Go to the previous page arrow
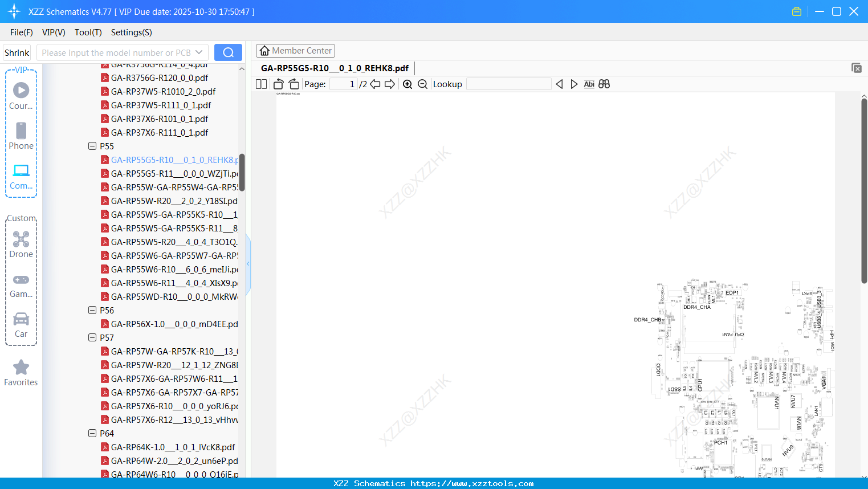The width and height of the screenshot is (868, 489). pos(375,84)
